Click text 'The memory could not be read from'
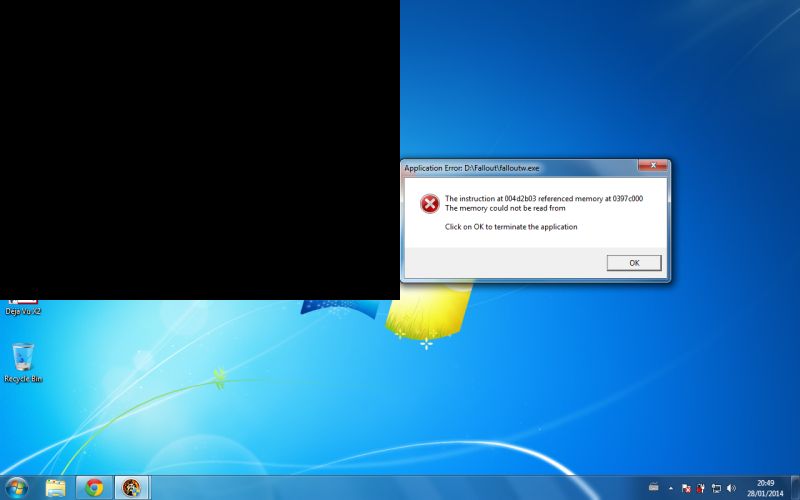800x500 pixels. [x=505, y=208]
